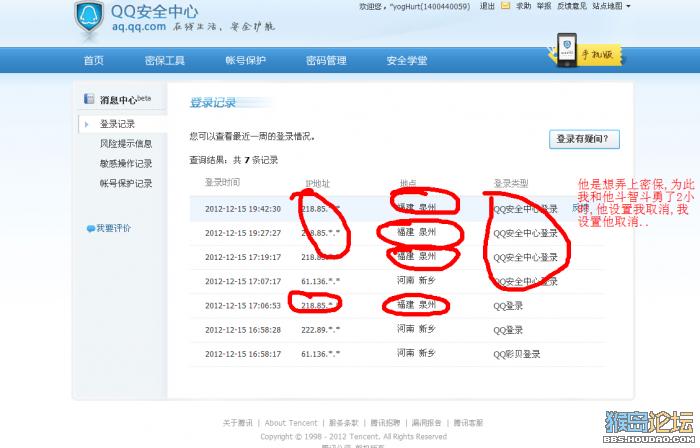Click QQ登录 type in the 17:06:53 row
This screenshot has height=448, width=700.
point(508,306)
